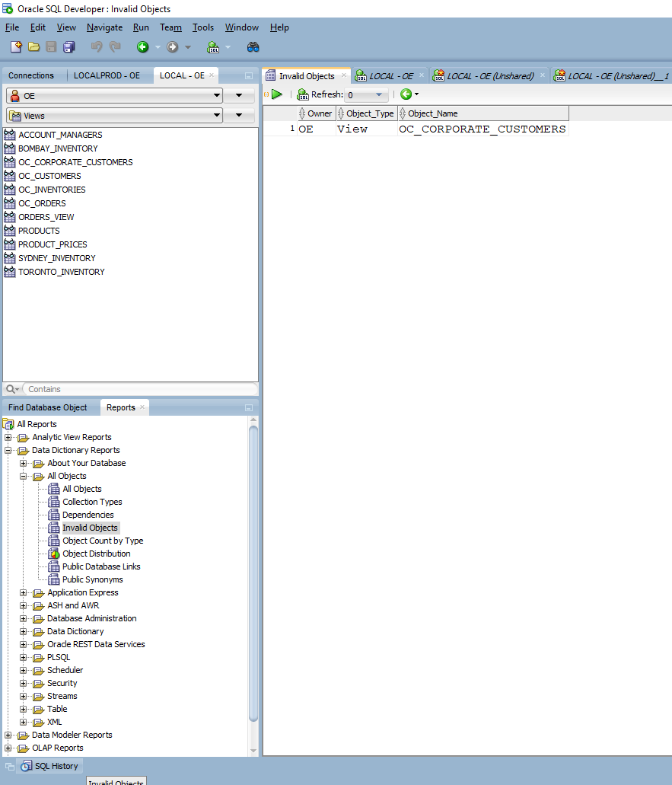Click green back arrow in report toolbar

coord(406,94)
